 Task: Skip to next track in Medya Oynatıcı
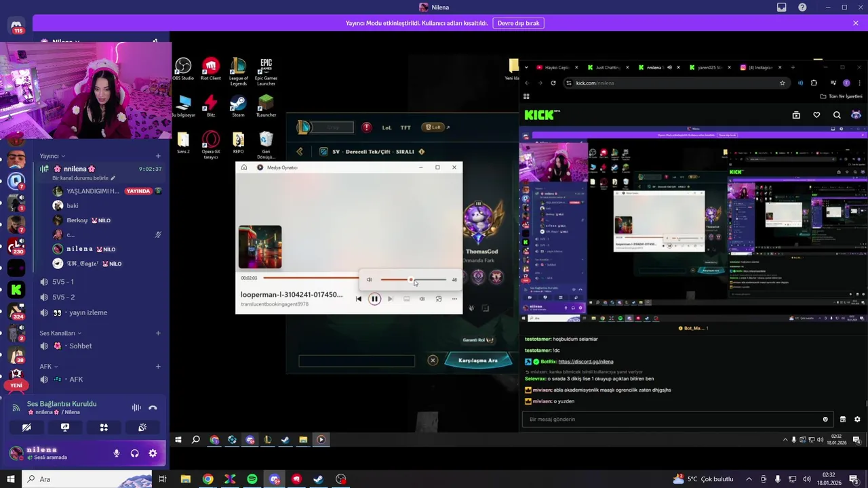(x=390, y=299)
